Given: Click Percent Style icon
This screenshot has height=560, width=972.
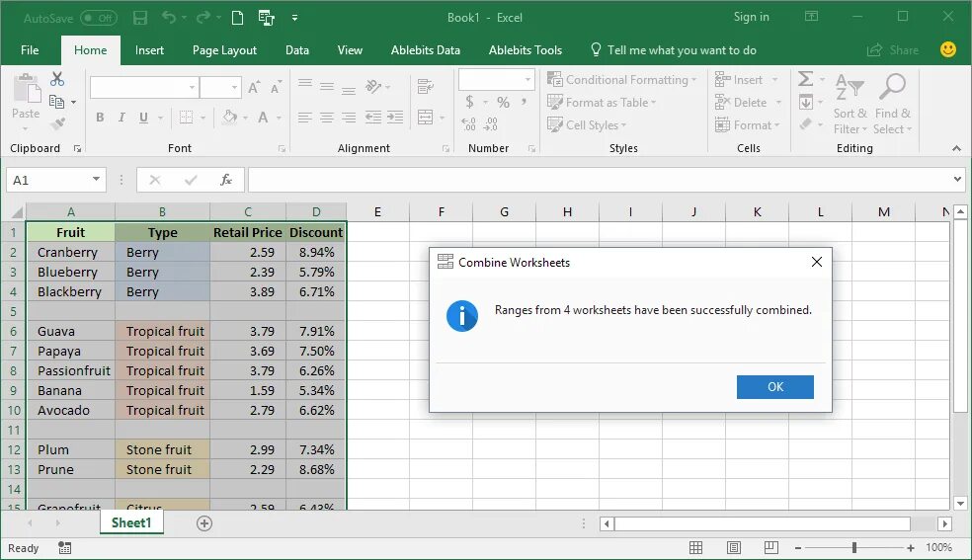Looking at the screenshot, I should click(x=504, y=102).
